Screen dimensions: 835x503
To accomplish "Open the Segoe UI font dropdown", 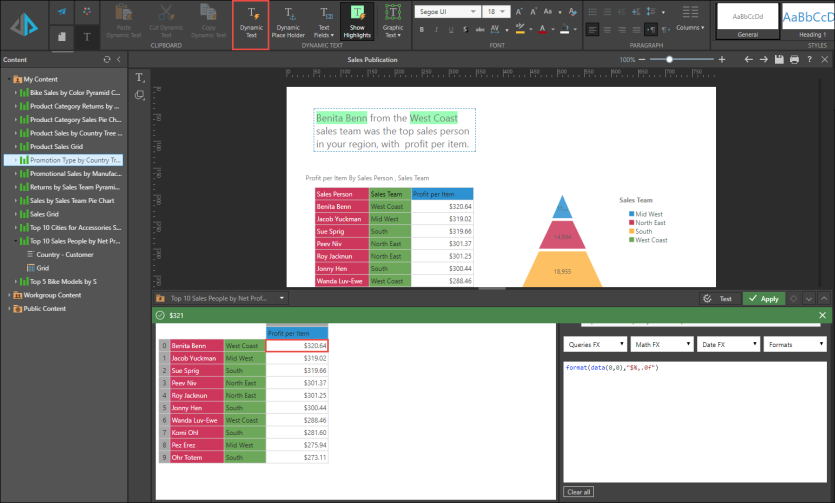I will click(x=445, y=11).
